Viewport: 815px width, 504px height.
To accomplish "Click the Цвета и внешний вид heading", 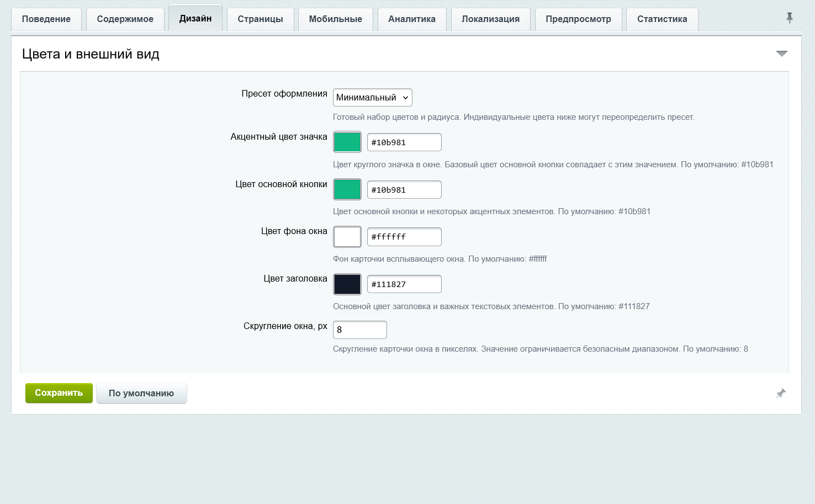I will click(x=91, y=54).
